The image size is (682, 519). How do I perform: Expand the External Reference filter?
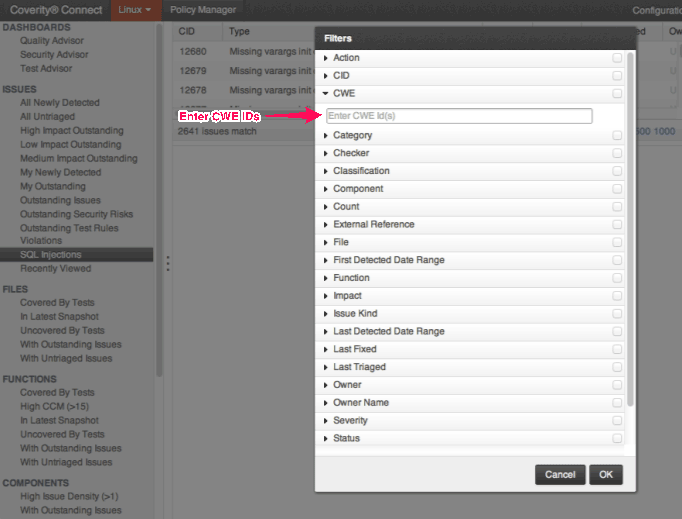coord(325,224)
